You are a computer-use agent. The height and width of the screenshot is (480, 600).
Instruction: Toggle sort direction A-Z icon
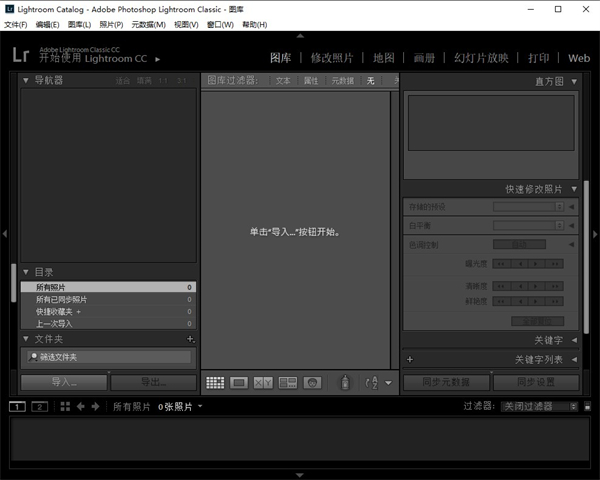372,382
